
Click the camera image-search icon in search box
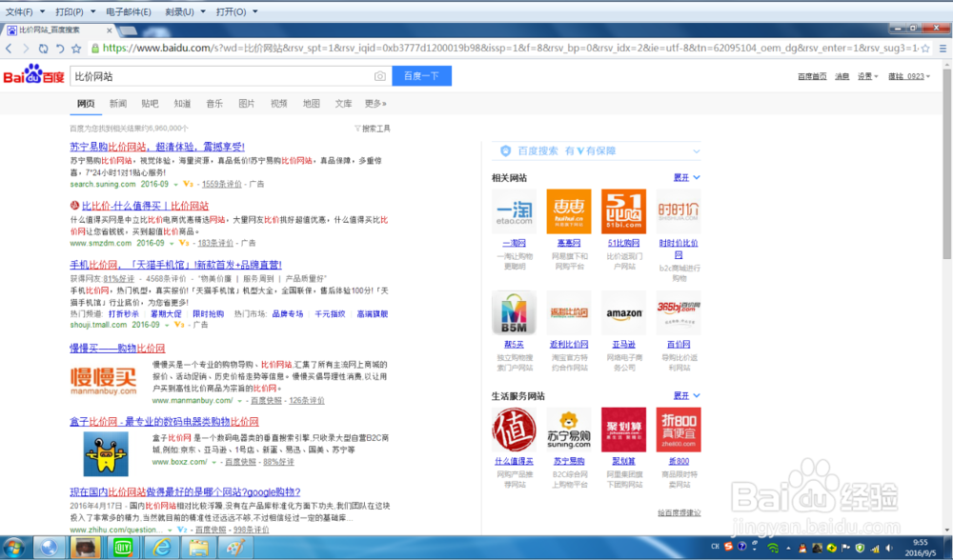pos(380,76)
